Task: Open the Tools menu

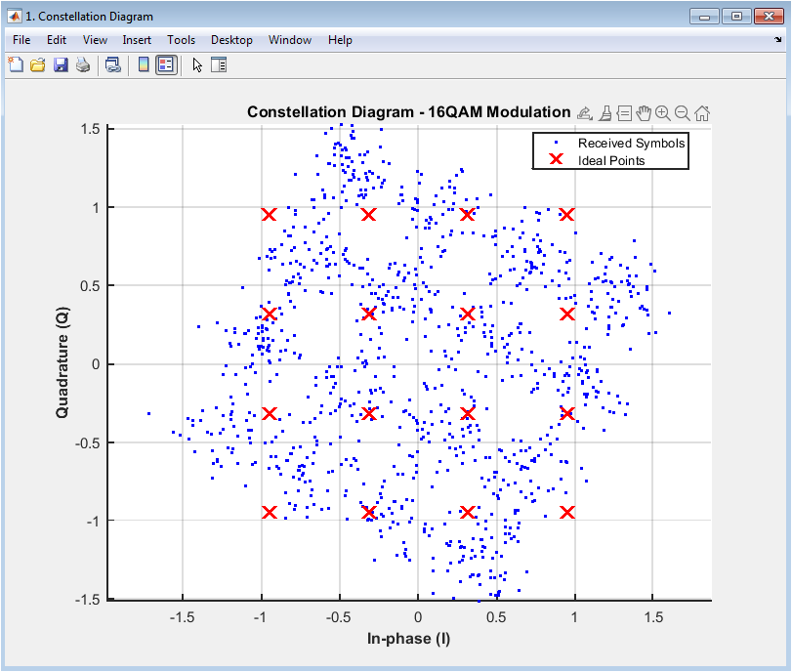Action: pos(181,40)
